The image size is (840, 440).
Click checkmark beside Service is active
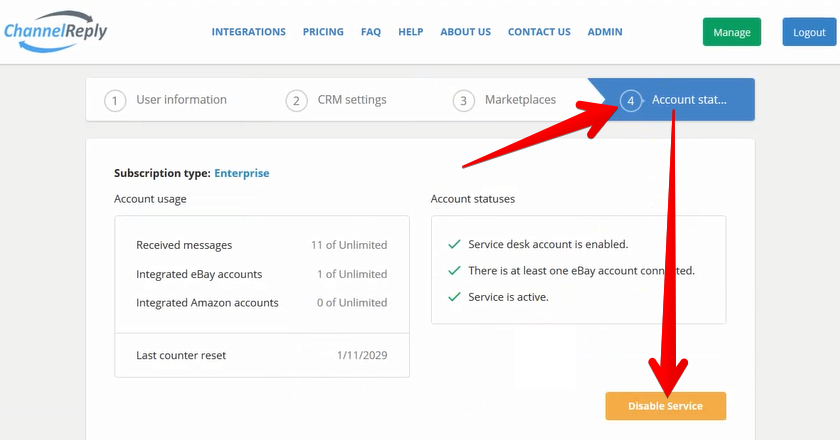(454, 297)
